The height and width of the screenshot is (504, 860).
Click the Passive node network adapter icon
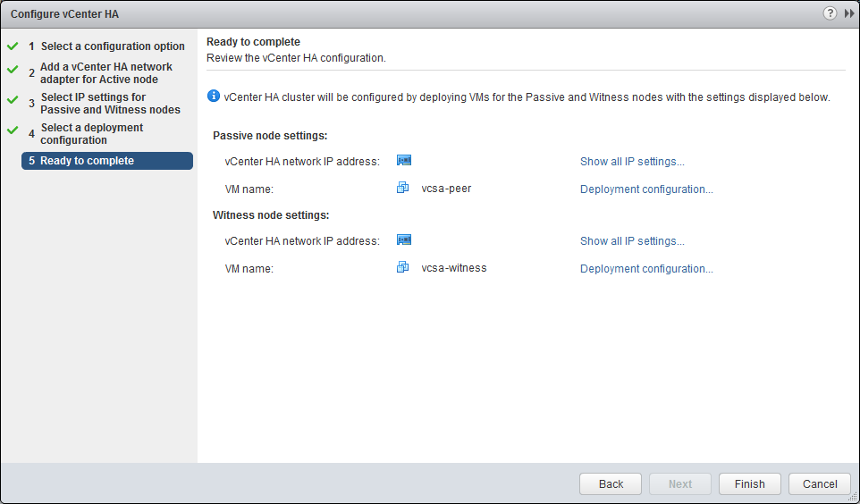(x=404, y=161)
